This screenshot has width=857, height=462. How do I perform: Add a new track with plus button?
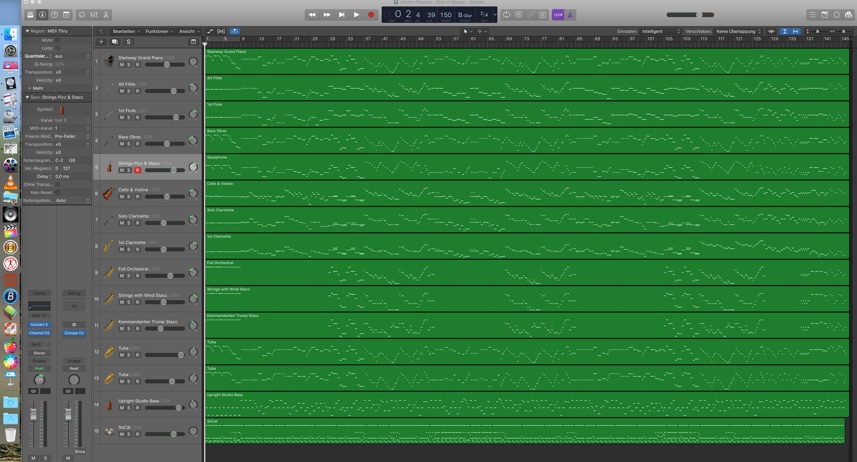click(x=101, y=42)
